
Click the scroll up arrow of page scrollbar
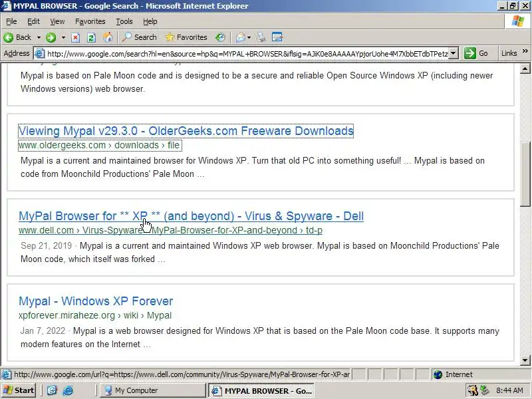(525, 69)
